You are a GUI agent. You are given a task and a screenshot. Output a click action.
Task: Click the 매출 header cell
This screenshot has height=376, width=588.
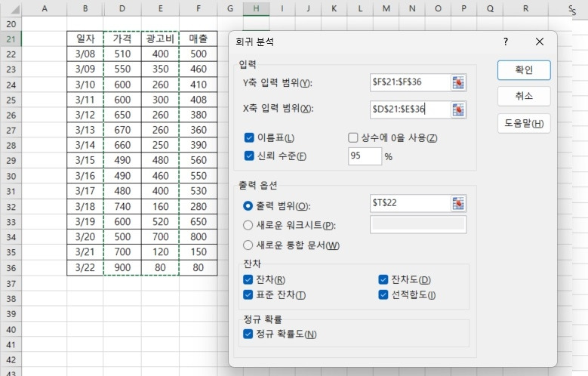tap(198, 39)
